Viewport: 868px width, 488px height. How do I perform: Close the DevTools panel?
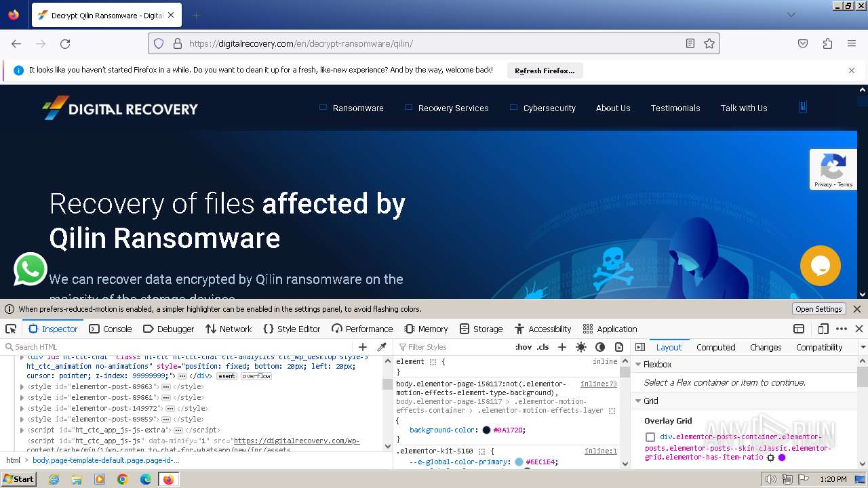coord(859,329)
